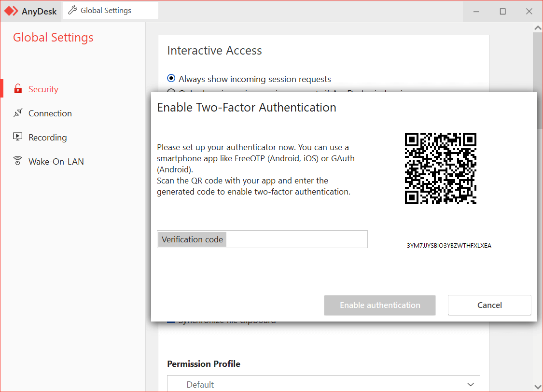Click the scrollbar up arrow
This screenshot has width=543, height=392.
pos(538,27)
